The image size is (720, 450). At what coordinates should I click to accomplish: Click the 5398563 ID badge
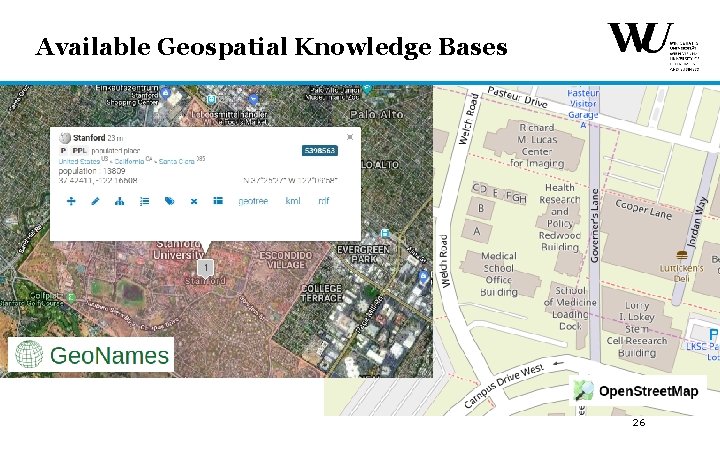(x=320, y=151)
